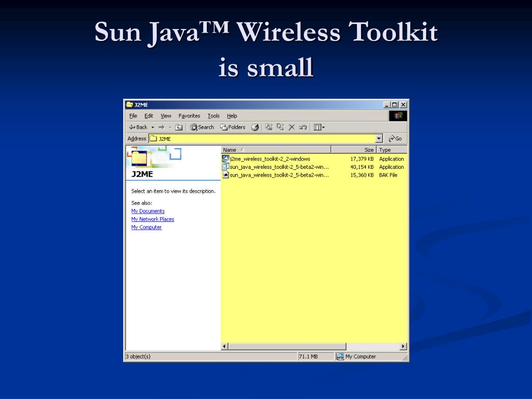Open the My Computer link

tap(146, 228)
